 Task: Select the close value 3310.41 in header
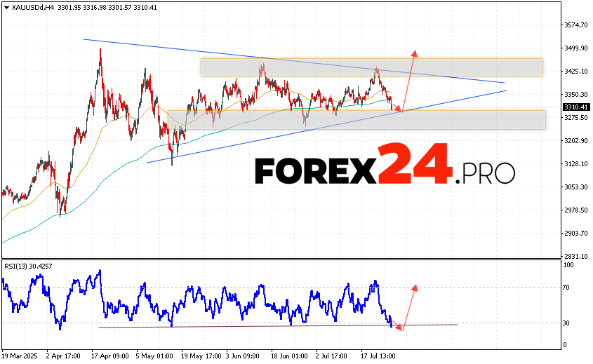click(x=145, y=8)
